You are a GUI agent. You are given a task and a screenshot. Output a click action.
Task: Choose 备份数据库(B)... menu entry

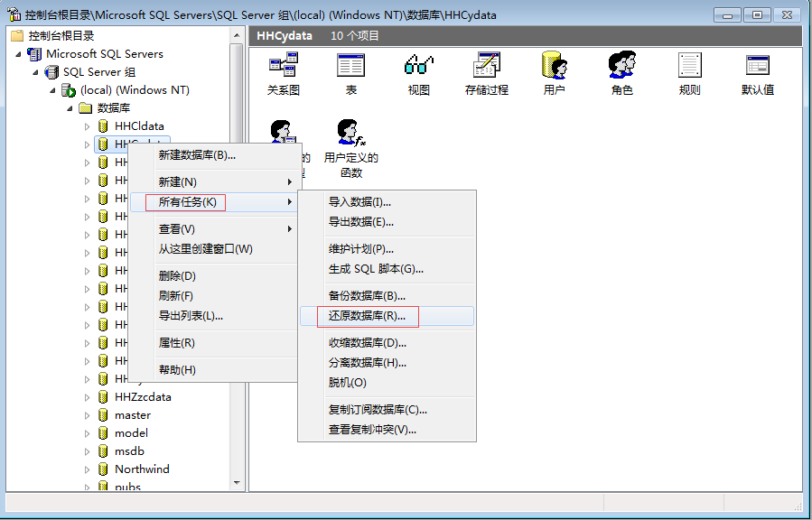tap(367, 296)
